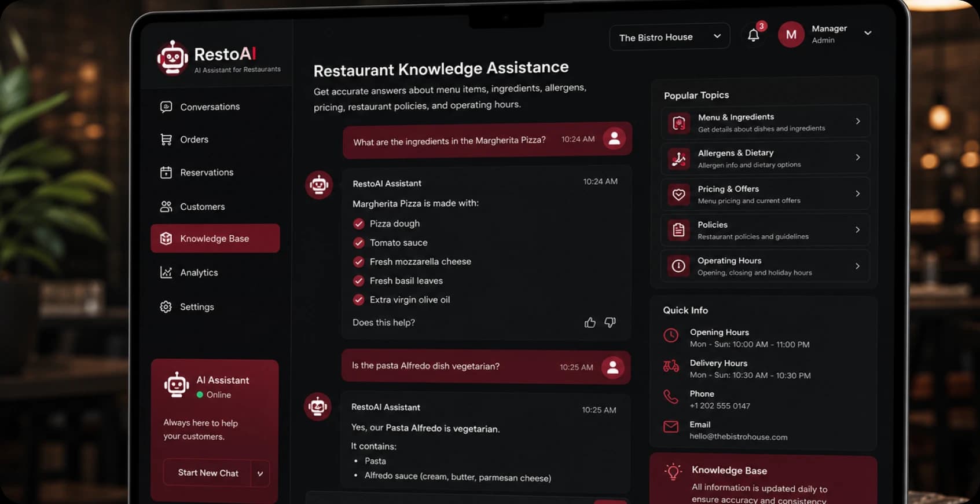Click the Allergens & Dietary topic icon
The width and height of the screenshot is (980, 504).
[679, 158]
